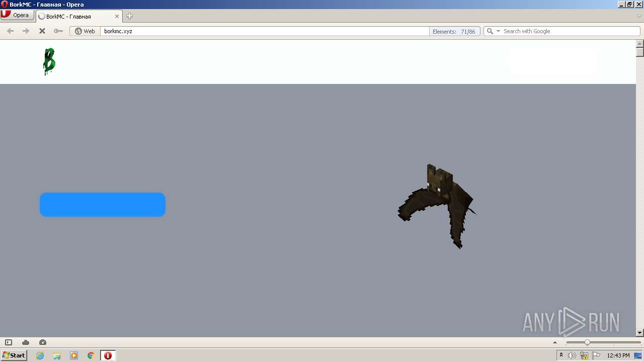Launch Google Chrome from taskbar
This screenshot has height=362, width=644.
click(91, 355)
